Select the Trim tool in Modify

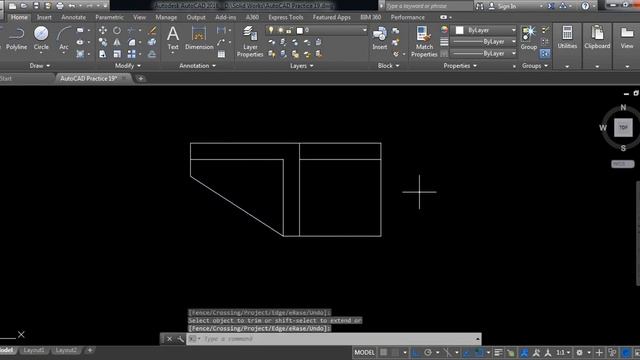pyautogui.click(x=131, y=30)
